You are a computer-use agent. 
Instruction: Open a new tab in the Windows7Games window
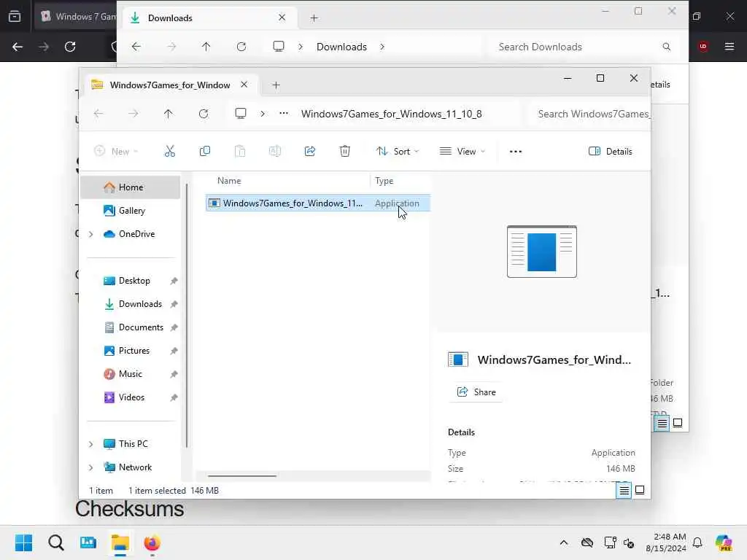pos(276,85)
